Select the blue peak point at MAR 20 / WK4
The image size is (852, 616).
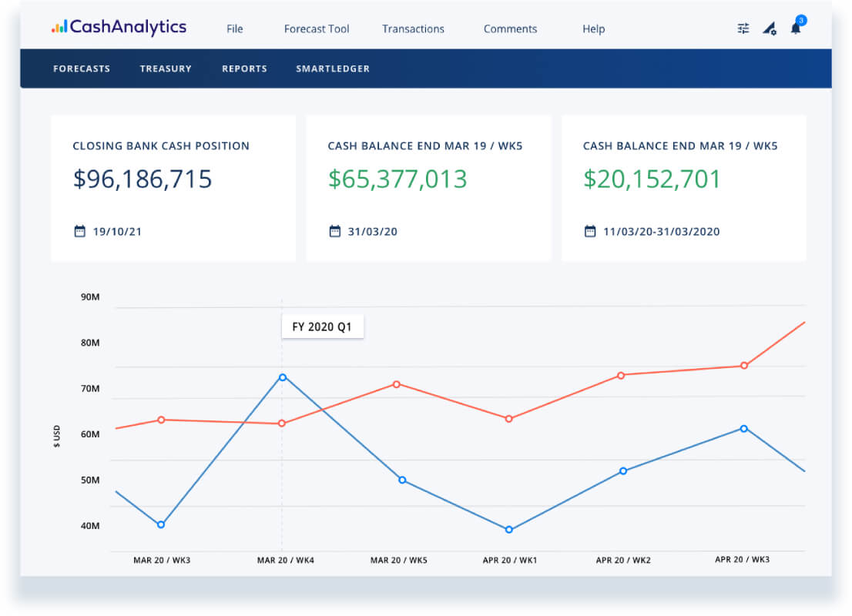(x=283, y=377)
